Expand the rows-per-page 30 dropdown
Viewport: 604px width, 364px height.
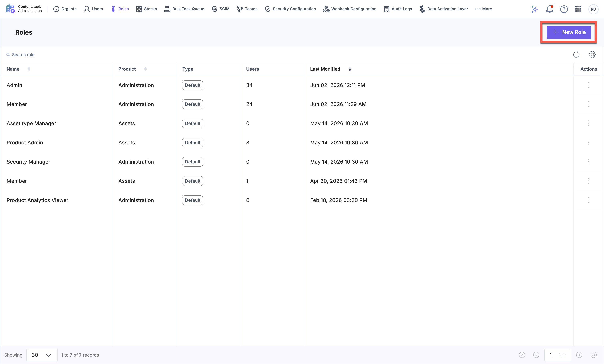click(42, 355)
